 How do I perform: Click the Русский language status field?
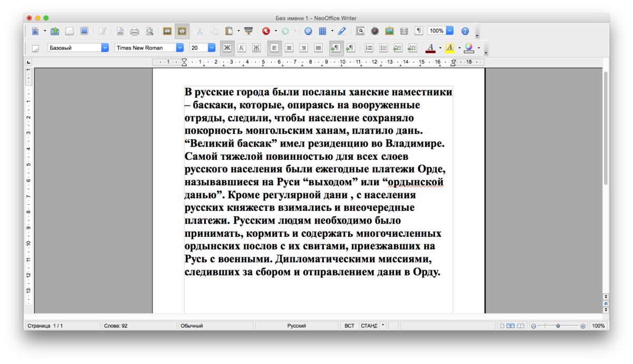[296, 326]
